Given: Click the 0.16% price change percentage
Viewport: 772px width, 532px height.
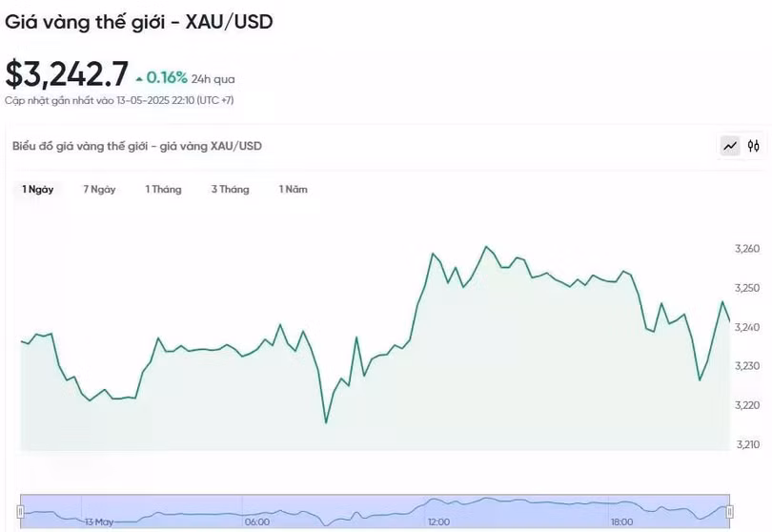Looking at the screenshot, I should click(167, 77).
